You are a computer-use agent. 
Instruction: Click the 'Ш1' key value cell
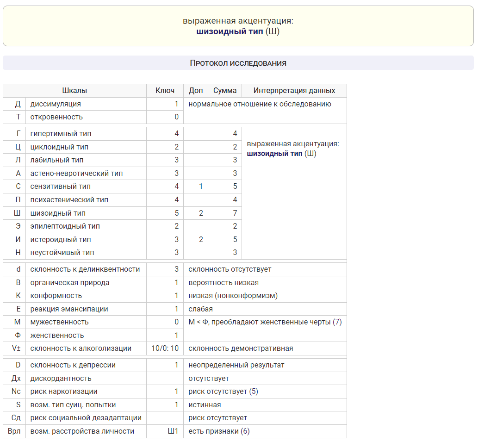173,431
